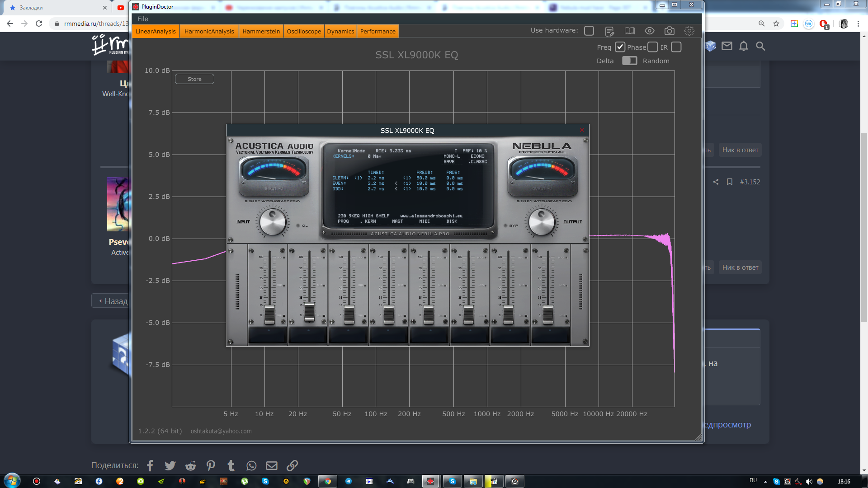
Task: Switch to the HarmonicAnalysis tab
Action: 209,31
